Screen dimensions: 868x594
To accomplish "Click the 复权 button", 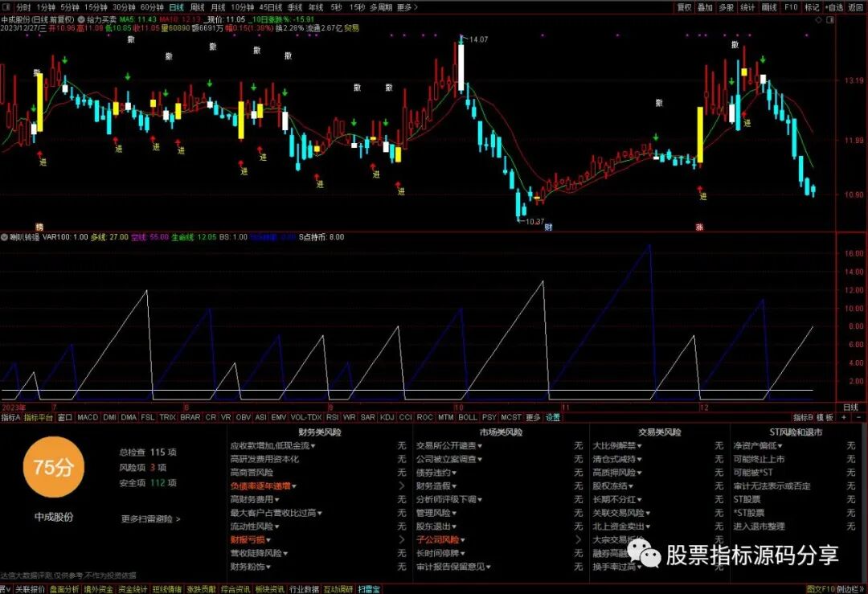I will coord(684,7).
